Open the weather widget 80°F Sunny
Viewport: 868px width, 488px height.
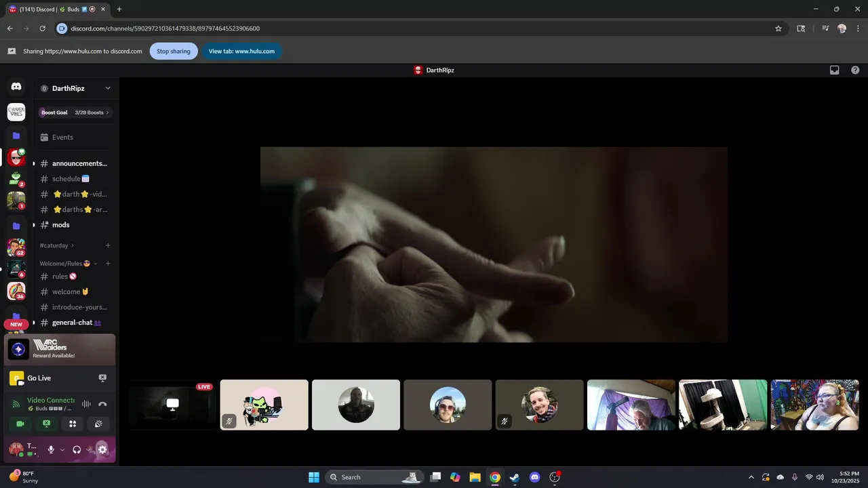[23, 477]
